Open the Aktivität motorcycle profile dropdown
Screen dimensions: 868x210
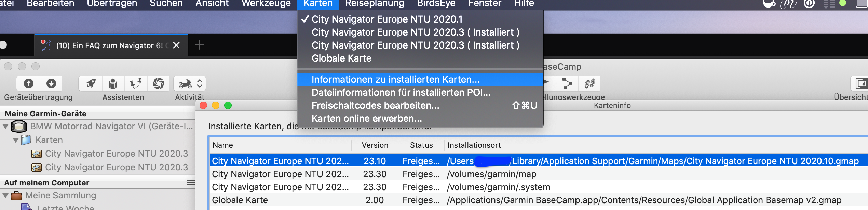tap(190, 83)
